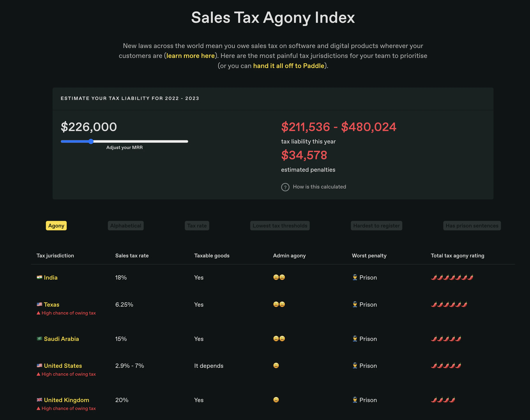
Task: Click the Tax jurisdiction column header
Action: click(55, 255)
